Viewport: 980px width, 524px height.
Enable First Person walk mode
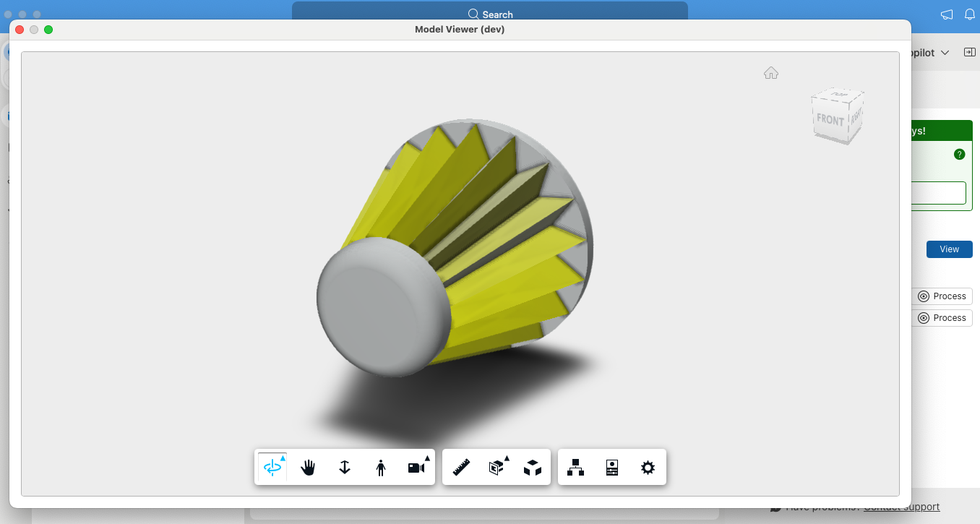(381, 468)
